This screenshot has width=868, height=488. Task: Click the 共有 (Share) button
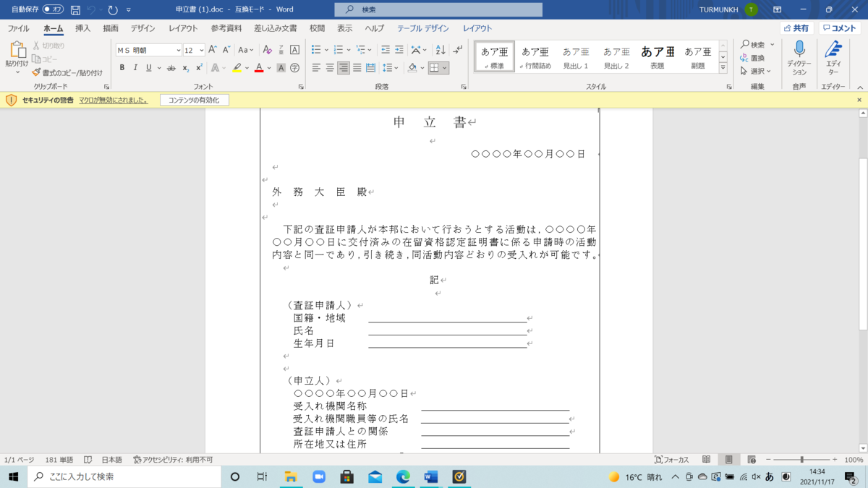point(796,28)
